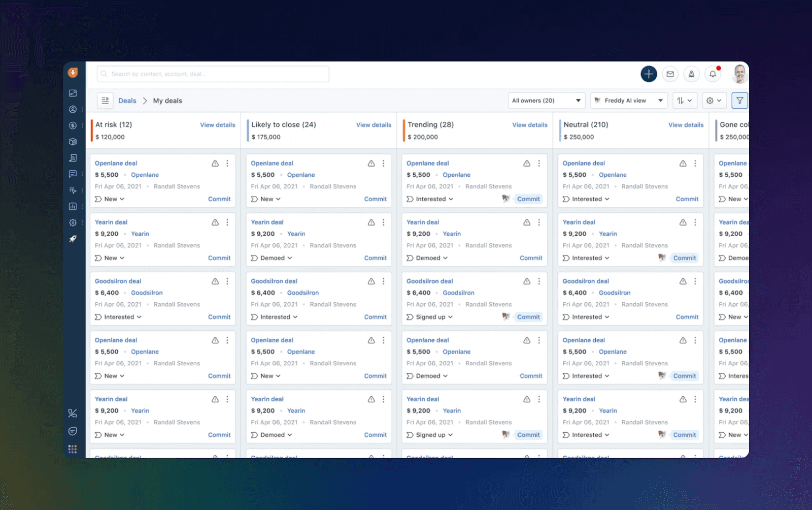This screenshot has height=510, width=812.
Task: Open the Conversations chat icon in sidebar
Action: 73,174
